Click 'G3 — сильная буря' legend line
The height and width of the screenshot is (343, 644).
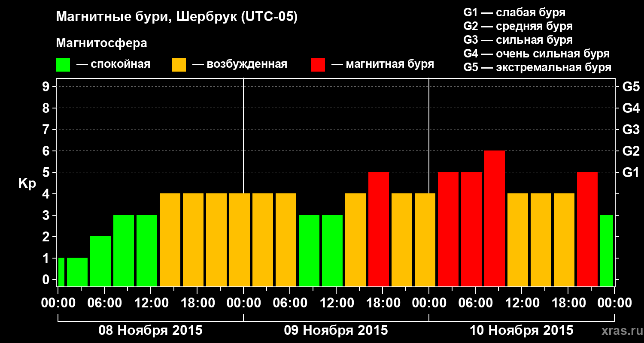pyautogui.click(x=518, y=40)
